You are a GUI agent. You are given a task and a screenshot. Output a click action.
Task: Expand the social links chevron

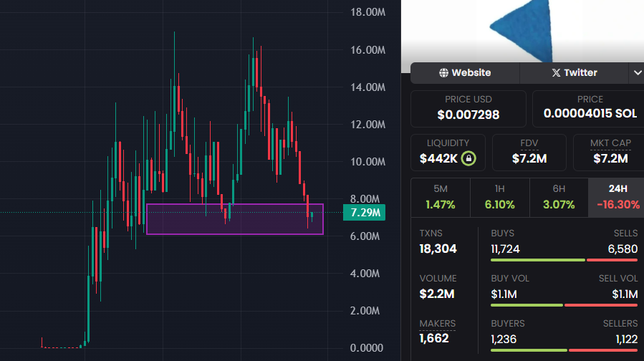pos(637,72)
